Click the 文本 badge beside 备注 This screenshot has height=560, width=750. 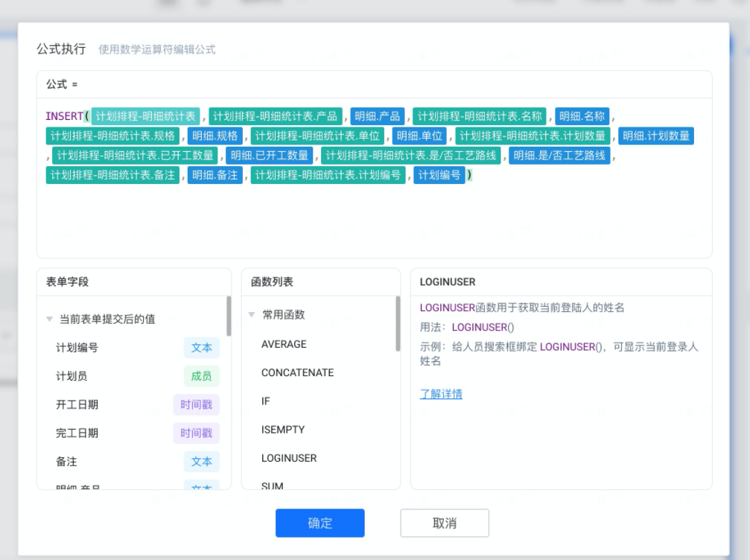tap(201, 462)
